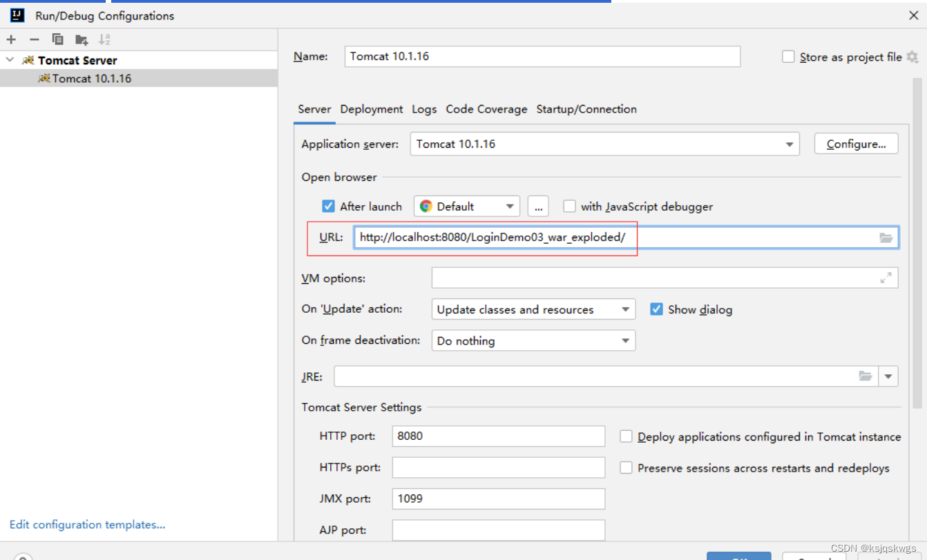Click the Tomcat Server group icon
This screenshot has height=560, width=927.
tap(28, 60)
